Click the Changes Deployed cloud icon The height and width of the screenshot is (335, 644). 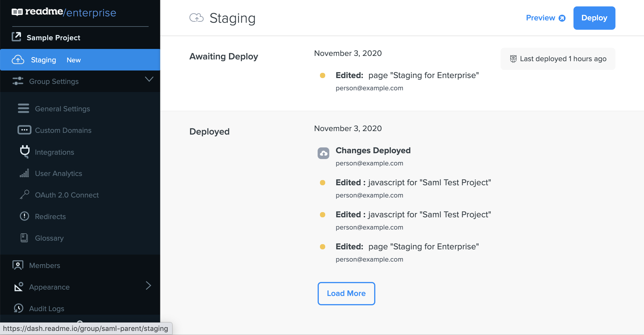tap(323, 153)
